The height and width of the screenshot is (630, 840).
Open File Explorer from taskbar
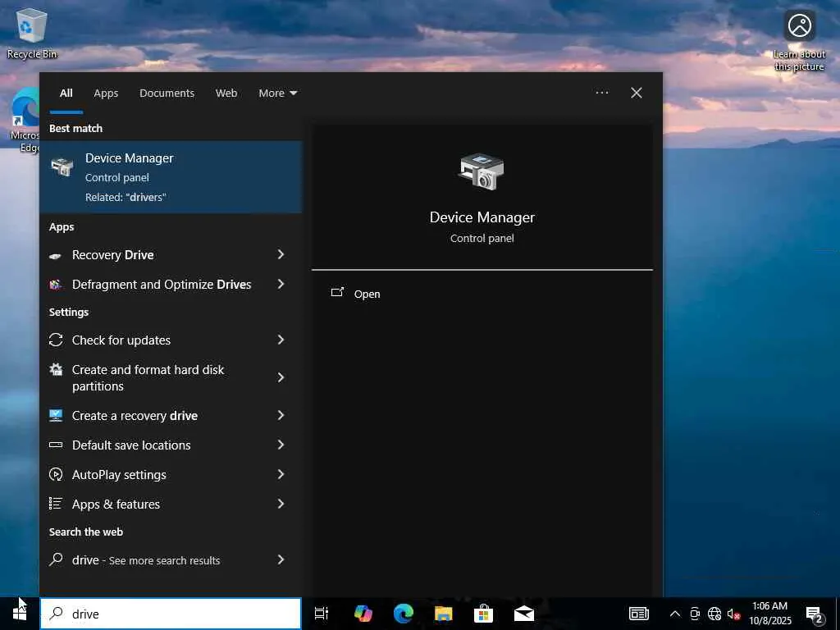444,614
